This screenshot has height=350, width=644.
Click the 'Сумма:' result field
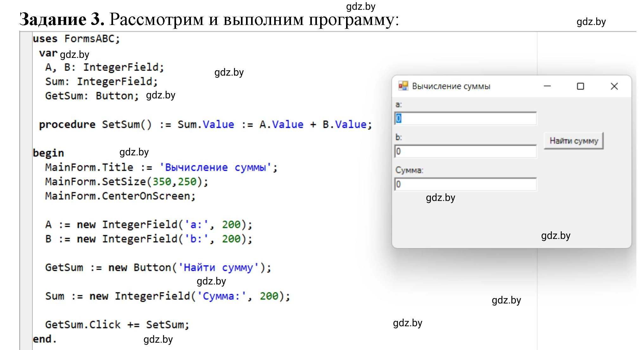point(465,184)
